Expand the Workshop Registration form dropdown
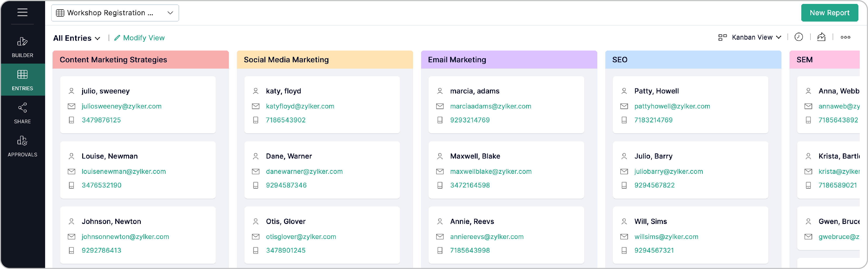Screen dimensions: 868x269 170,13
